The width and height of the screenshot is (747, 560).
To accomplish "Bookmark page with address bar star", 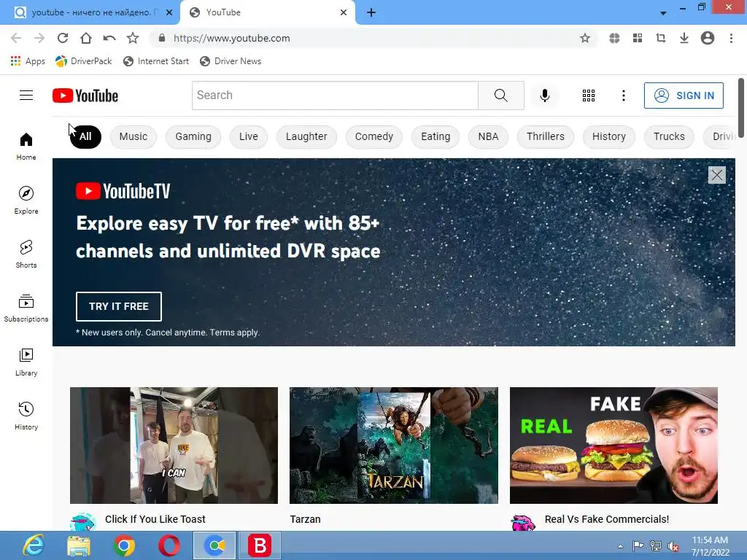I will tap(585, 38).
